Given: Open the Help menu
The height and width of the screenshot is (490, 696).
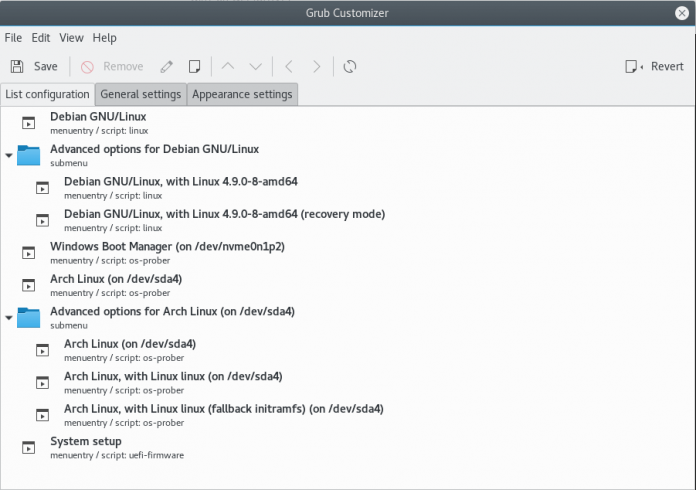Looking at the screenshot, I should coord(105,38).
